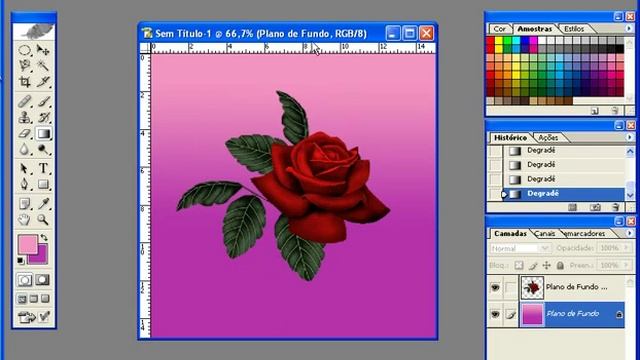Toggle lock position in Camadas panel
The width and height of the screenshot is (640, 360).
547,265
